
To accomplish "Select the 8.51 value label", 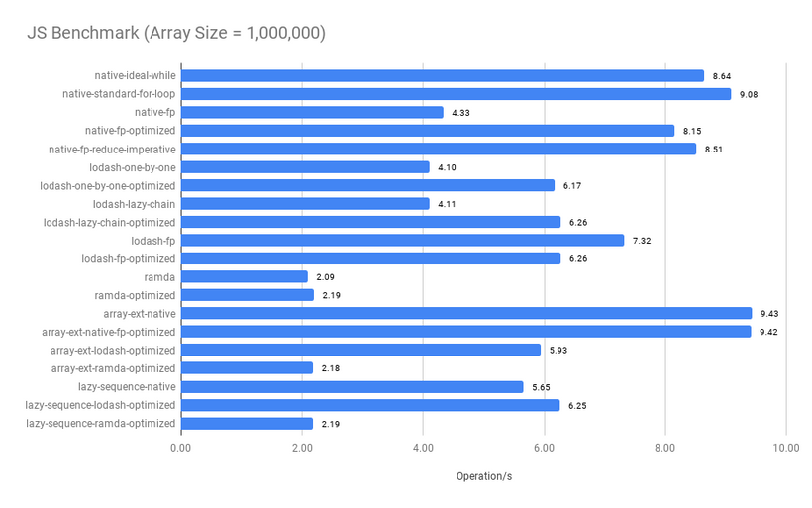I will [x=713, y=150].
